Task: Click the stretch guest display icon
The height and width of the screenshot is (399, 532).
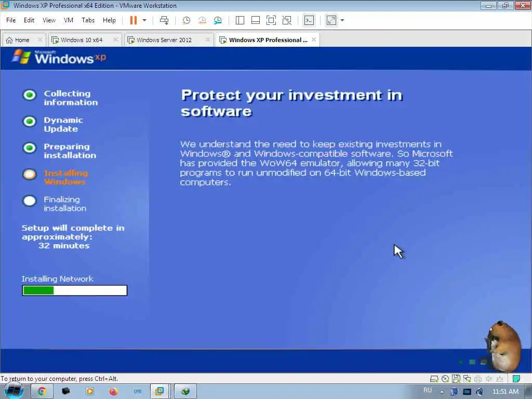Action: click(x=331, y=20)
